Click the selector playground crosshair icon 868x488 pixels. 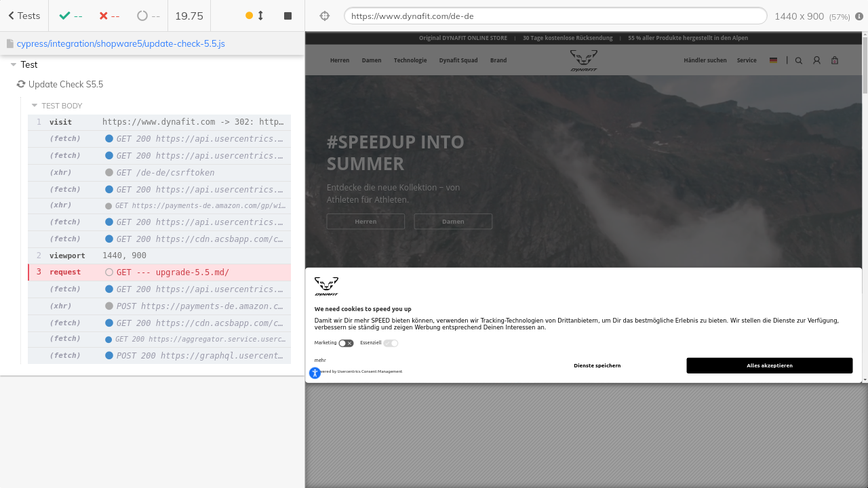coord(324,16)
